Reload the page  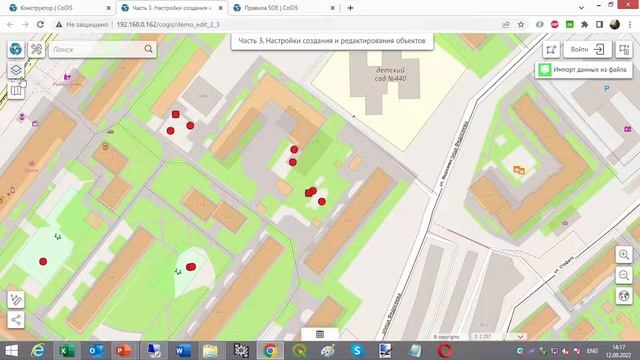pyautogui.click(x=40, y=24)
